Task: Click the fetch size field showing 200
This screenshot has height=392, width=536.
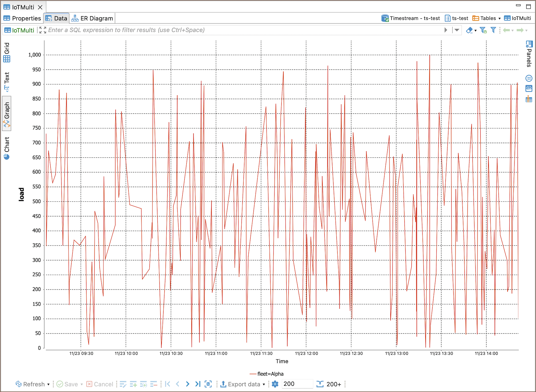Action: (297, 384)
